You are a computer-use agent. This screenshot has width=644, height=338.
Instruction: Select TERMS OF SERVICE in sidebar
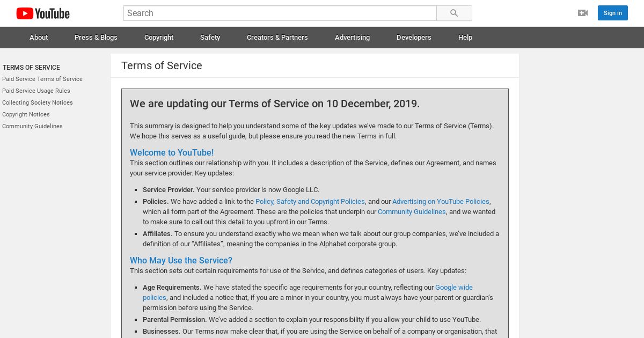coord(31,68)
